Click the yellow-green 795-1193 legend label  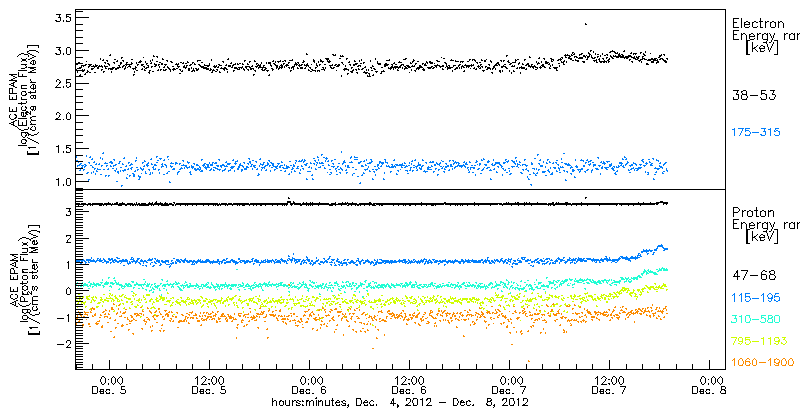click(x=759, y=341)
